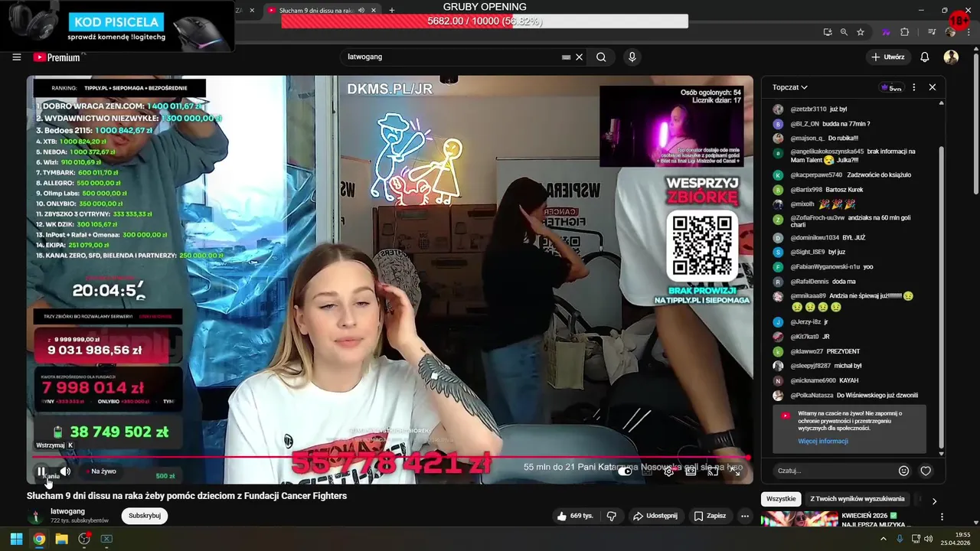Select the Wszystkie filter chip

pyautogui.click(x=781, y=499)
